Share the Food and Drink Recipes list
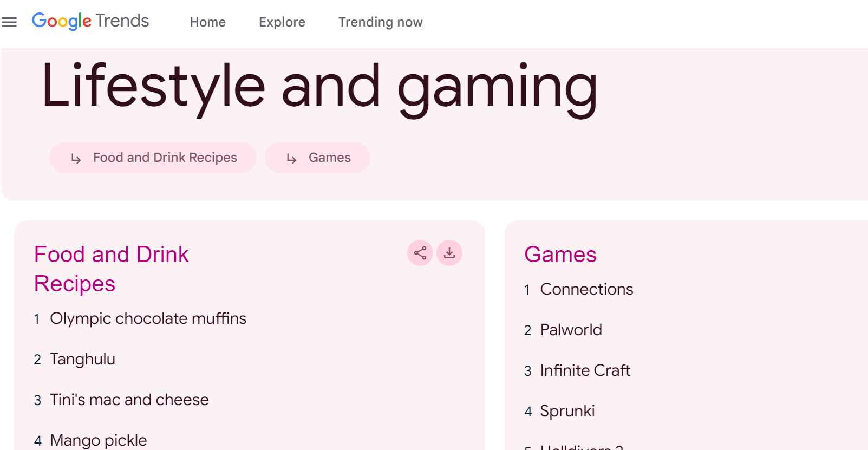 point(420,253)
